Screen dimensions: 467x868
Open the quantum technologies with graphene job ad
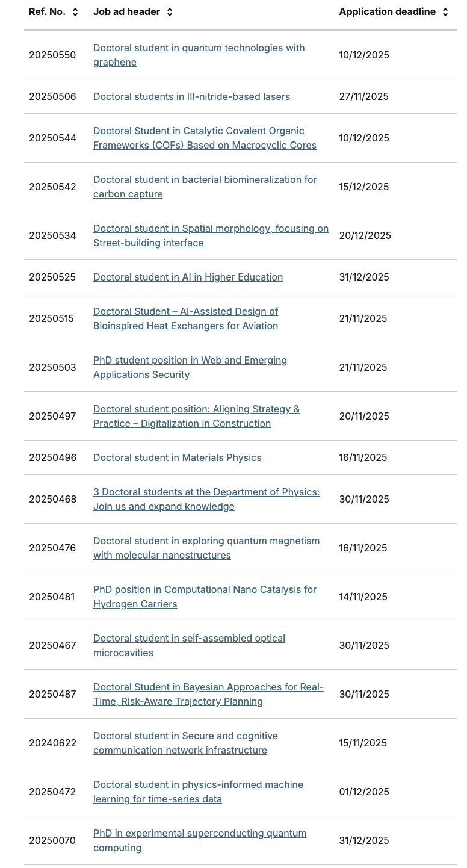pos(199,55)
